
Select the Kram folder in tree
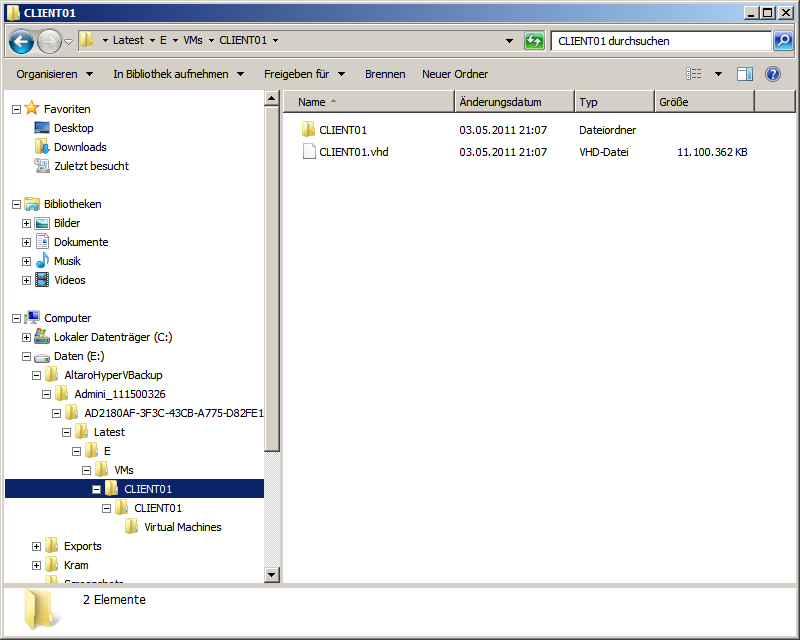76,565
